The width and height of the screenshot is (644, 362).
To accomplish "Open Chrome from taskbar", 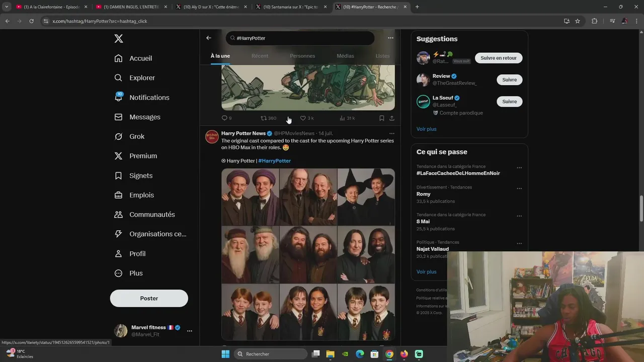I will point(389,354).
